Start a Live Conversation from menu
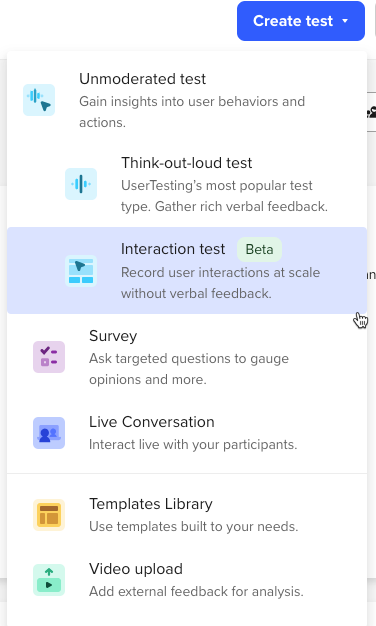 pyautogui.click(x=187, y=433)
